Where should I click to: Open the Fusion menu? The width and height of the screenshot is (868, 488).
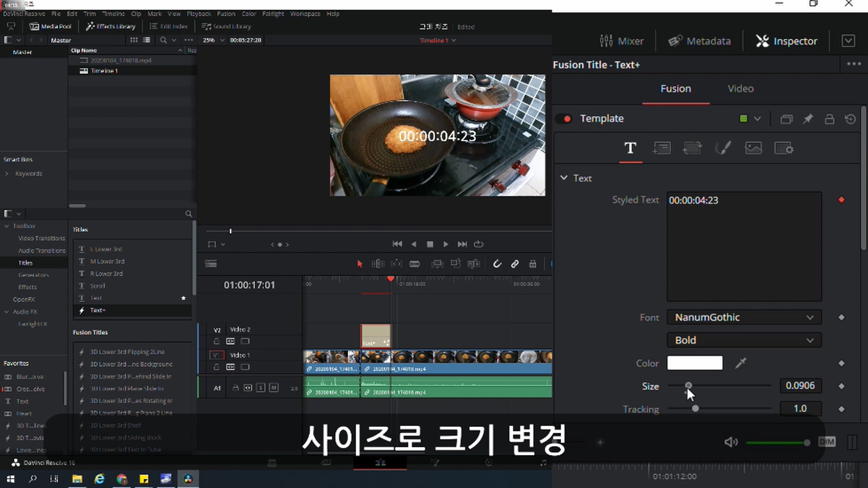point(226,14)
